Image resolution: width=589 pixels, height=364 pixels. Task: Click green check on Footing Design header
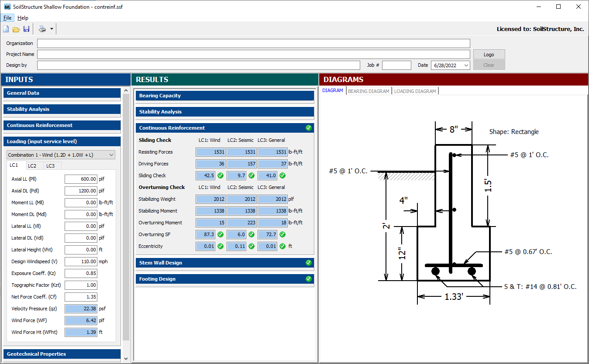309,279
